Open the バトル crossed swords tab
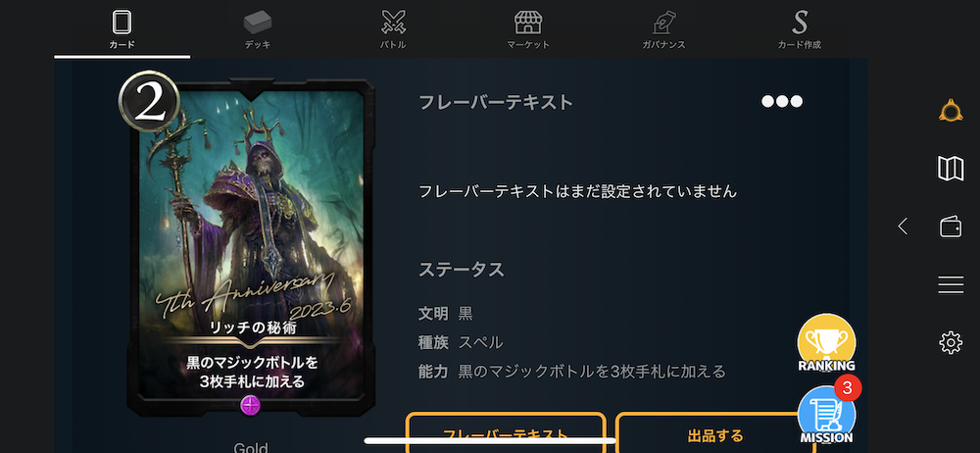The image size is (980, 453). point(393,28)
